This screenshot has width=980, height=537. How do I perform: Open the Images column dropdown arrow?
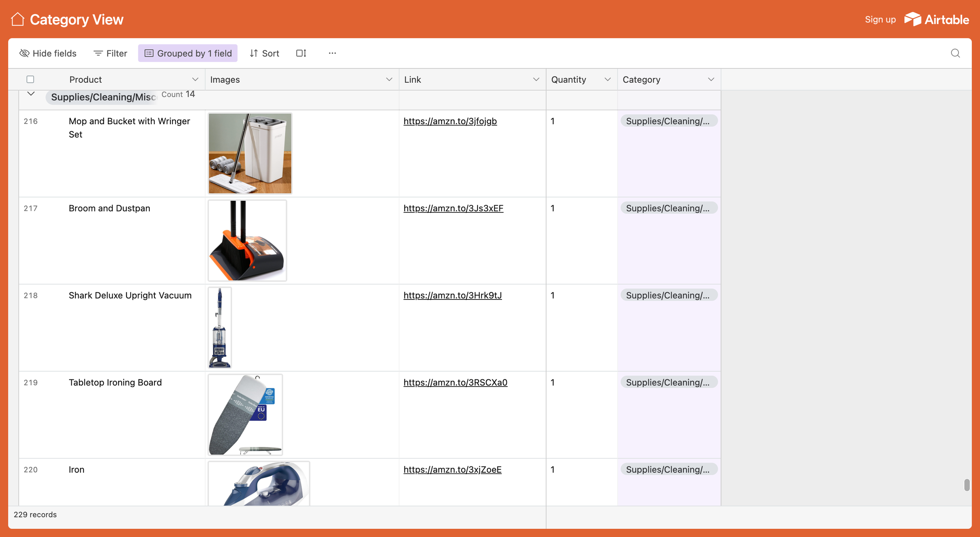tap(389, 80)
